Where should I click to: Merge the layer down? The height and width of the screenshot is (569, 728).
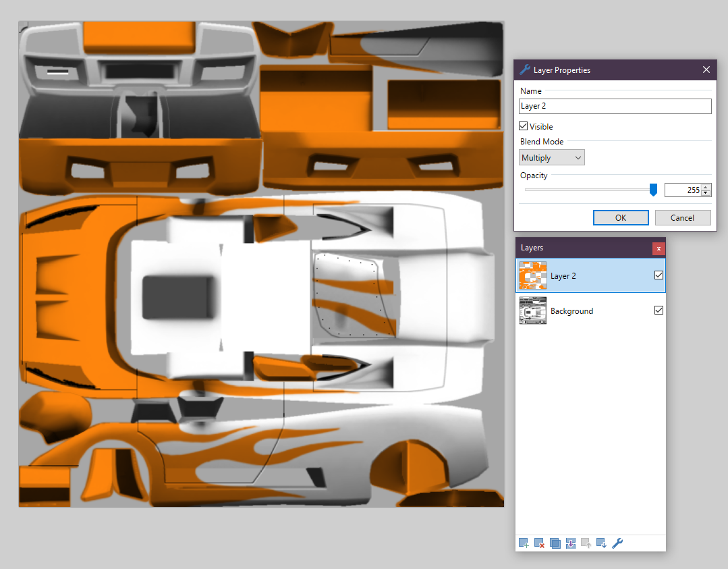click(x=571, y=543)
